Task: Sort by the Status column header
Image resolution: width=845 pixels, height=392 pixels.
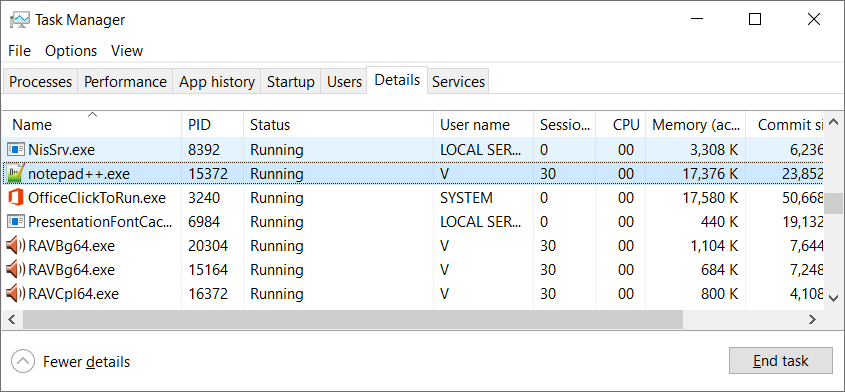Action: point(338,125)
